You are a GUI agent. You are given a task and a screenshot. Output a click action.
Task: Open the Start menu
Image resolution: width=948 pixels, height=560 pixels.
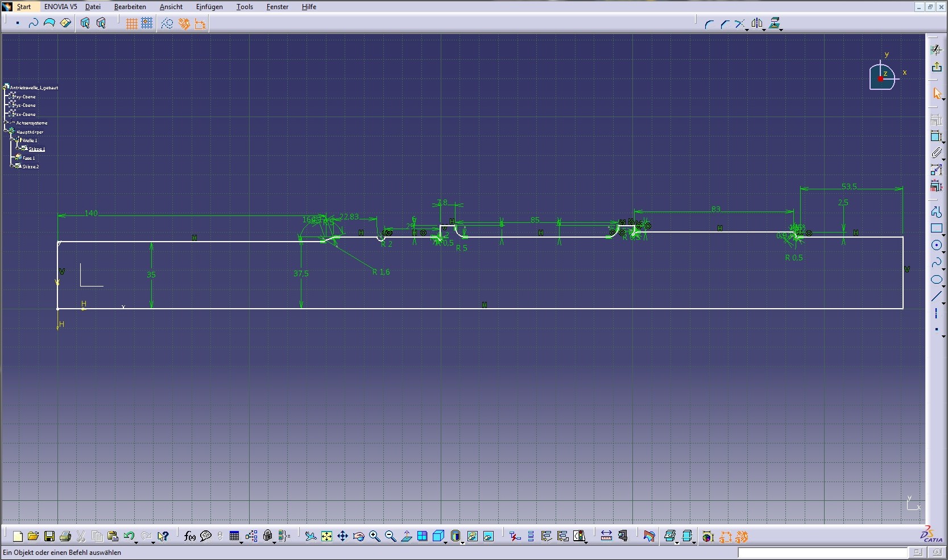pyautogui.click(x=23, y=7)
